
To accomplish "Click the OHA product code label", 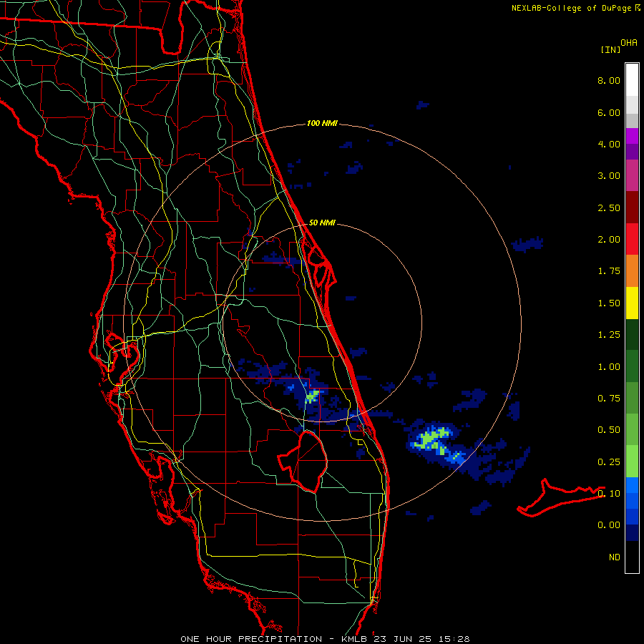I will 629,43.
